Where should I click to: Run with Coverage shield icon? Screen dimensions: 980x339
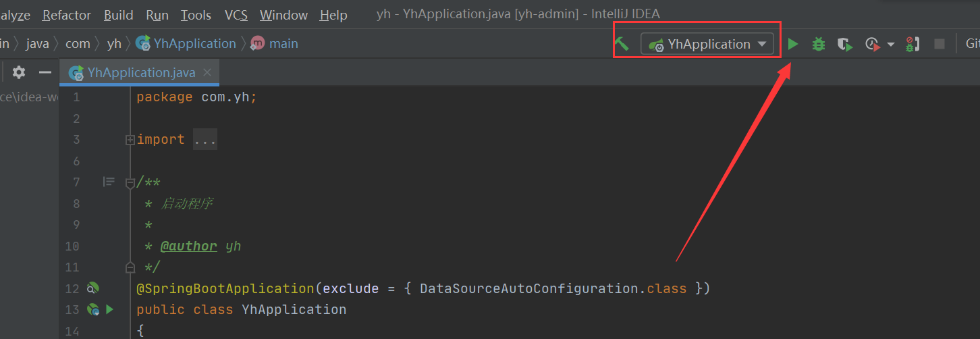pos(844,45)
